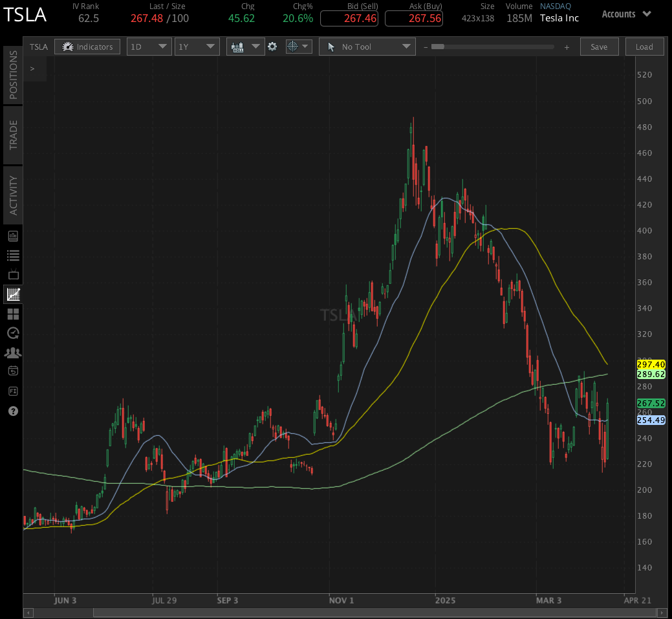The image size is (672, 619).
Task: Click the TSLA symbol input field
Action: click(38, 46)
